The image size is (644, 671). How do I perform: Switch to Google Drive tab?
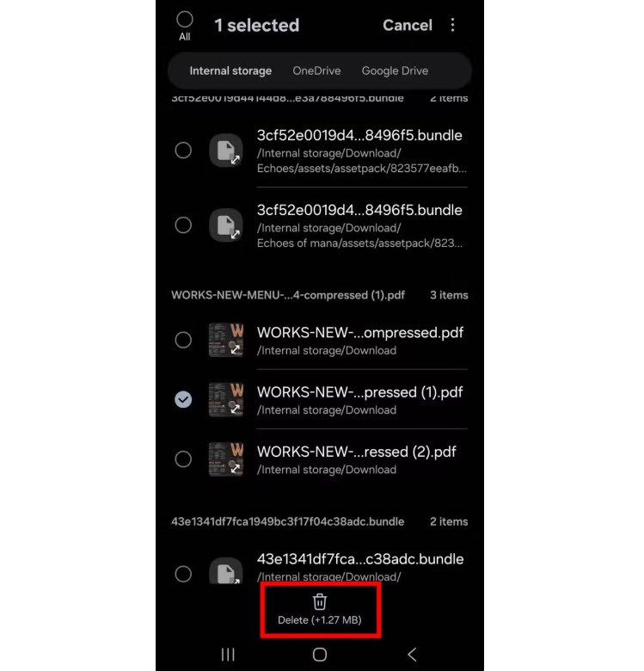pos(395,71)
